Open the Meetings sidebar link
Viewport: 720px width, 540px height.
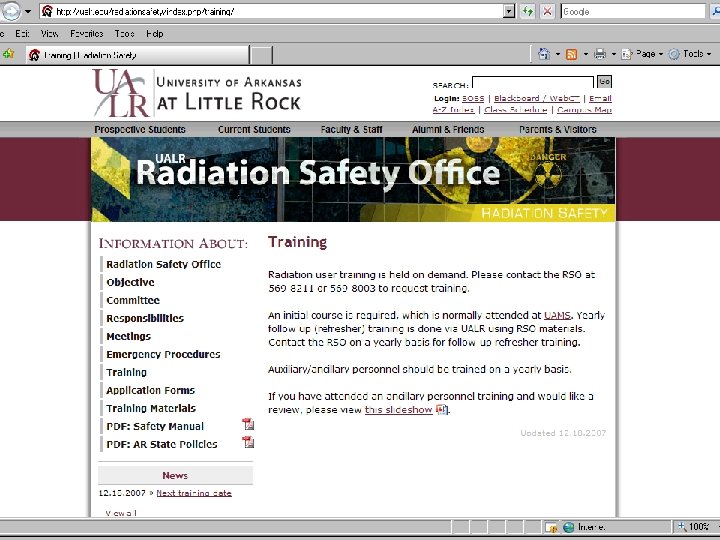129,336
